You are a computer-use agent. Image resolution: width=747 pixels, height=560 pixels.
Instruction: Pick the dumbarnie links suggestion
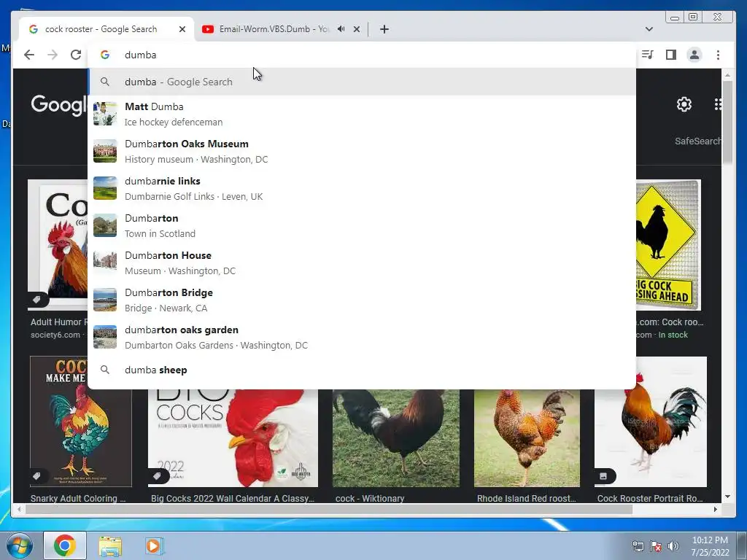[362, 189]
